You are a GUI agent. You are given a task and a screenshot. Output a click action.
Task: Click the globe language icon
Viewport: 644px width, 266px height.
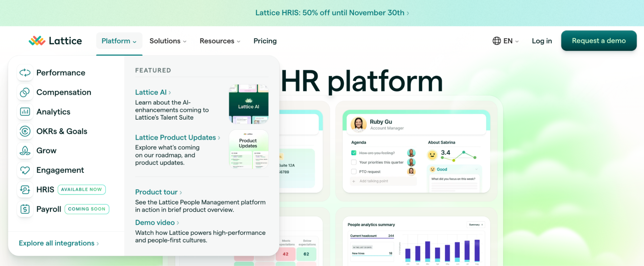(x=496, y=41)
